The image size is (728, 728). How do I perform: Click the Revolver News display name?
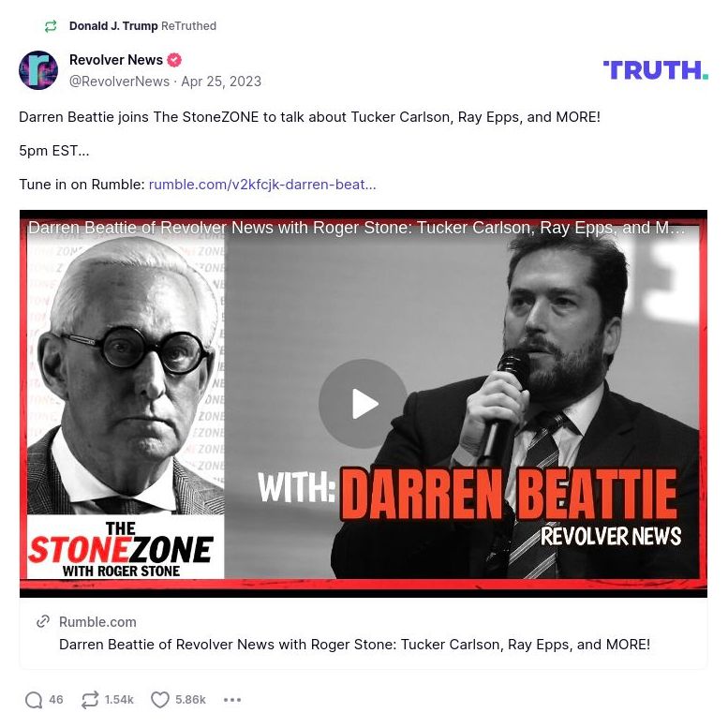(116, 60)
